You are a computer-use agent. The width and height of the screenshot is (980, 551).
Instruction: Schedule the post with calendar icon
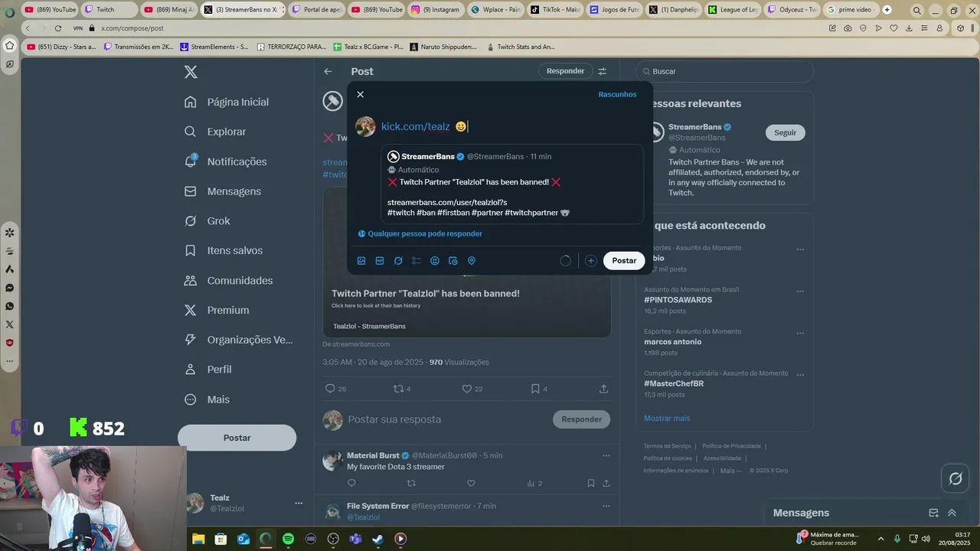[453, 261]
